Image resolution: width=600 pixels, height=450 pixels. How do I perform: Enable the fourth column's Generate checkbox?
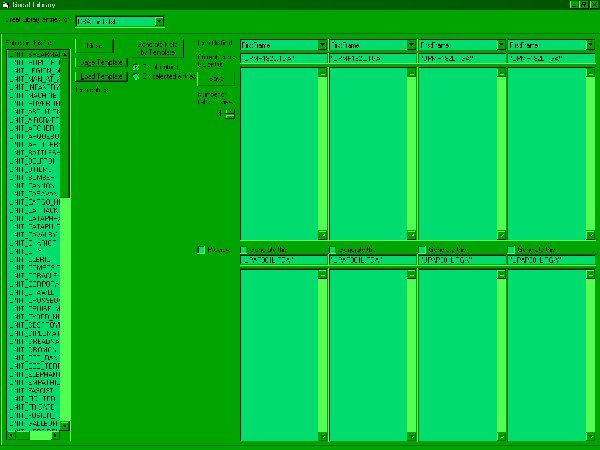coord(512,249)
